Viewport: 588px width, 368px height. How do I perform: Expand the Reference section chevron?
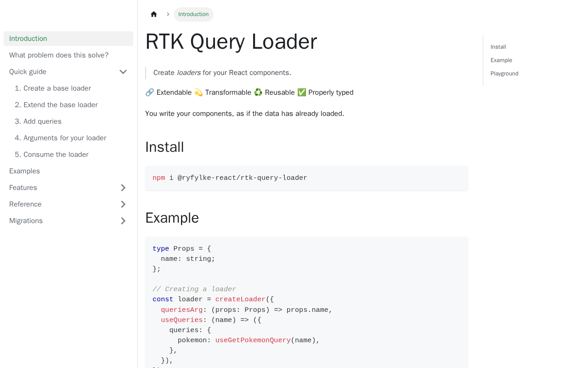(123, 204)
